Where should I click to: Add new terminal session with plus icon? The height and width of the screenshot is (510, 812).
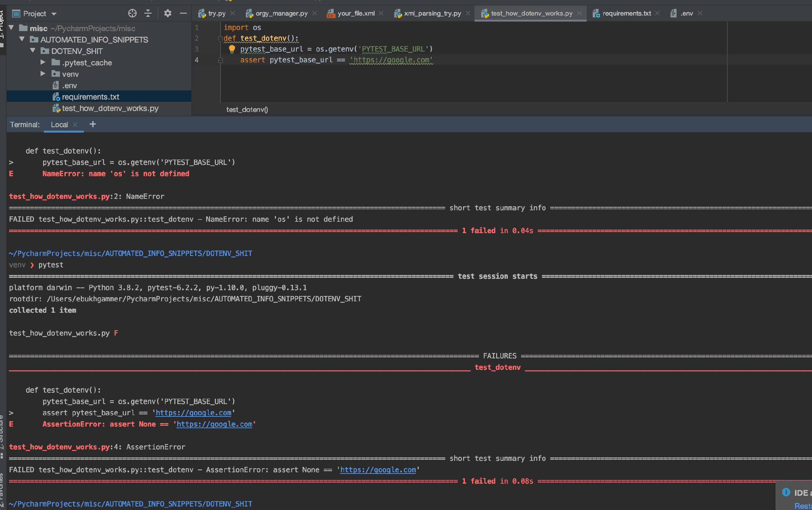pos(93,124)
